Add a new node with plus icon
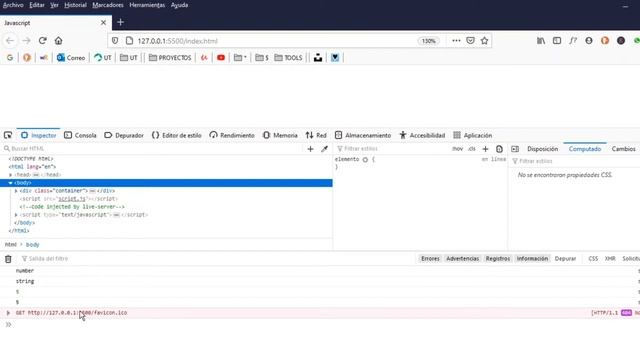This screenshot has height=360, width=640. tap(310, 149)
